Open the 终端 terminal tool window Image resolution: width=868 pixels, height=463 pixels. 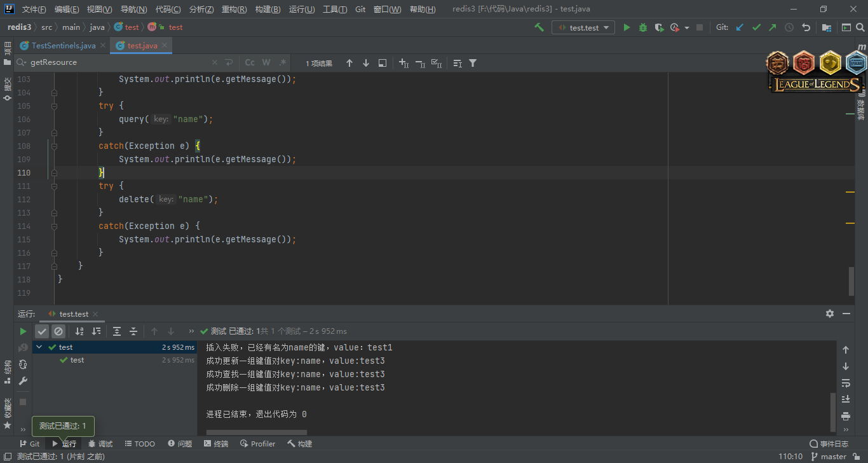tap(216, 444)
